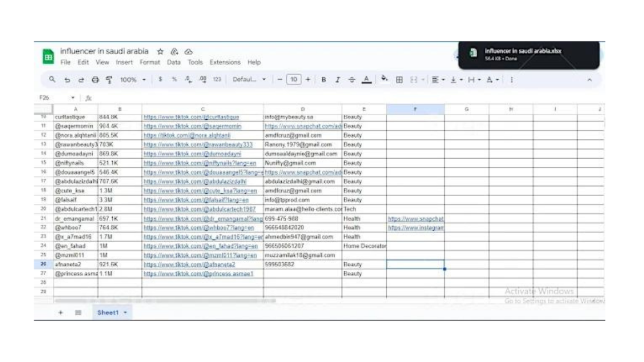Open fill color bucket
The image size is (644, 362).
pyautogui.click(x=385, y=80)
